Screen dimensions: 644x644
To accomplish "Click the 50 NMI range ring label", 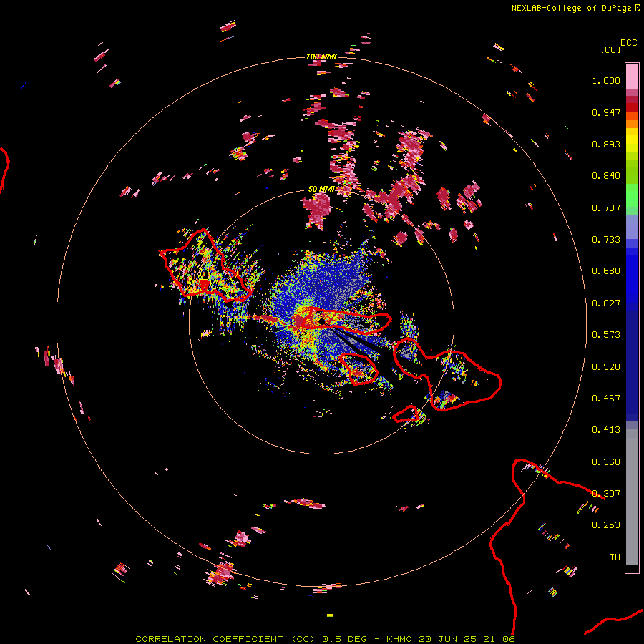I will 321,189.
